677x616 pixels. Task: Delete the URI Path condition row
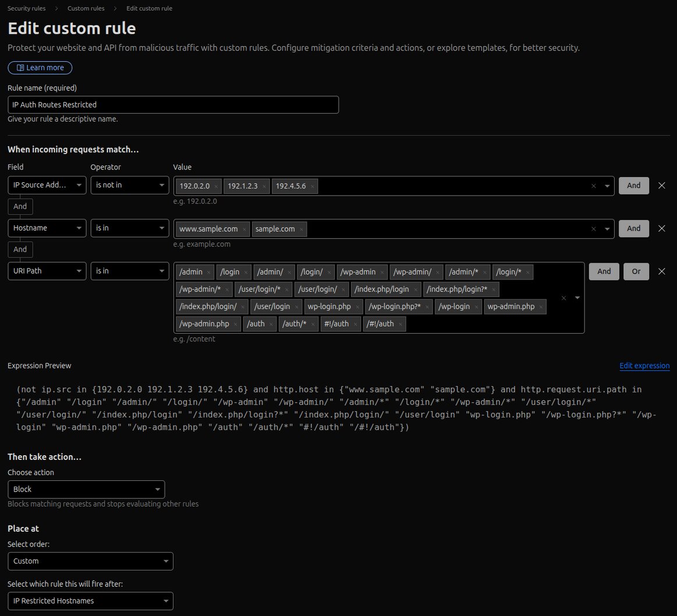pos(661,271)
